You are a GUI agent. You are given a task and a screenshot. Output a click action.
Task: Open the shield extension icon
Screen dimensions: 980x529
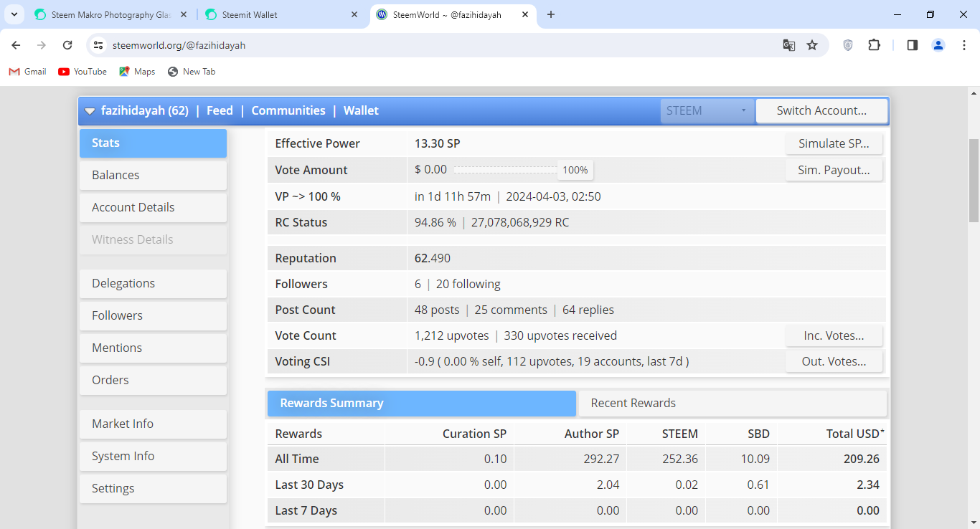point(848,45)
